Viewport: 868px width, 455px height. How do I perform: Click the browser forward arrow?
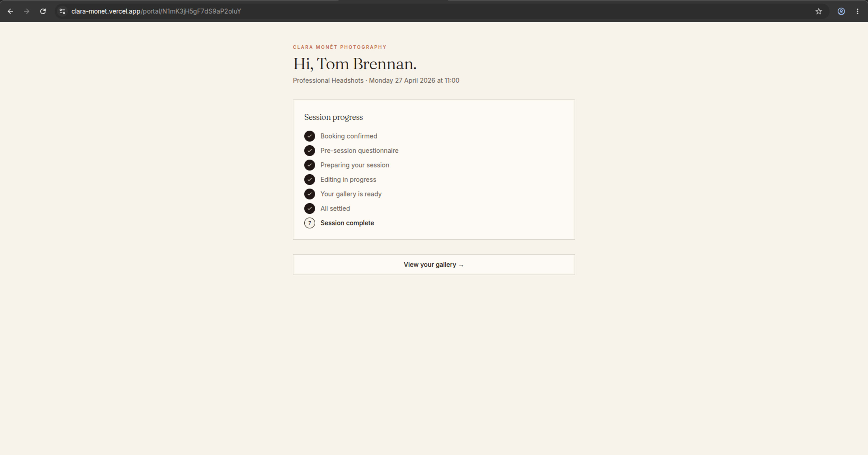[x=27, y=12]
